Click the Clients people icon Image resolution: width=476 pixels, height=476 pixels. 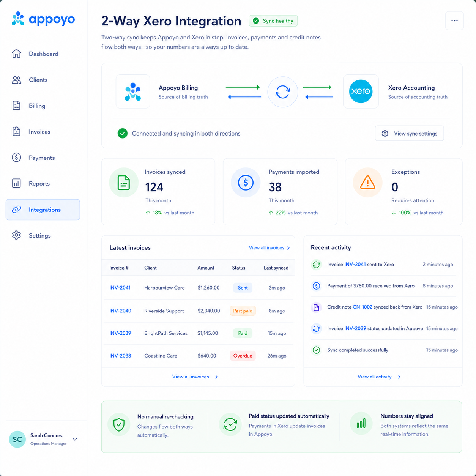tap(16, 80)
